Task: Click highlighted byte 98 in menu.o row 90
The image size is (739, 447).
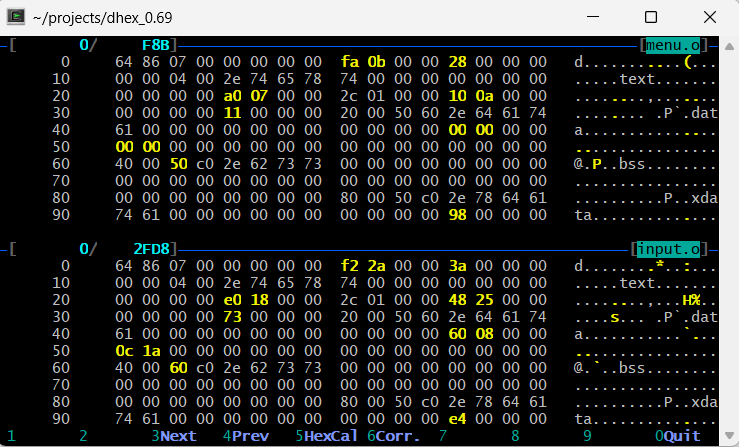Action: point(458,215)
